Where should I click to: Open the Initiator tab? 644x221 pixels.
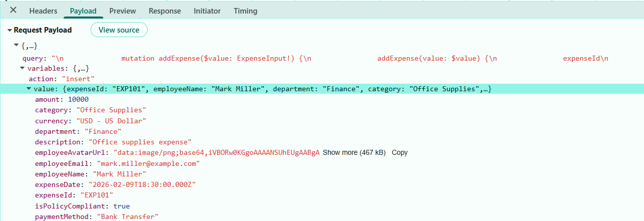click(207, 11)
